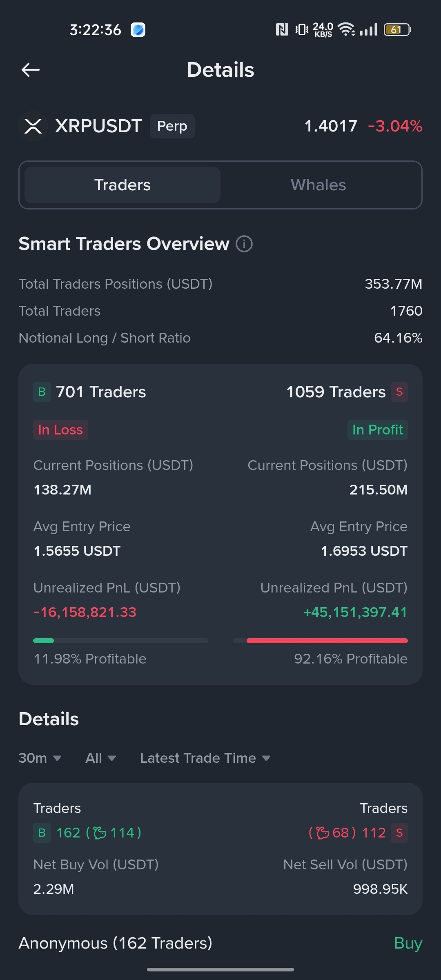This screenshot has height=980, width=441.
Task: Tap the XRP coin logo
Action: (33, 126)
